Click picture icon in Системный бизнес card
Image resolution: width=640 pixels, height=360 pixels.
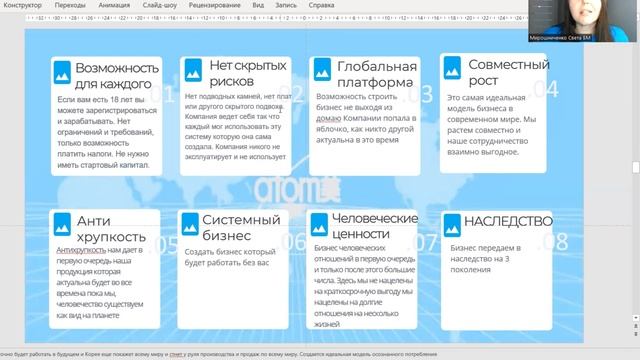click(x=190, y=224)
